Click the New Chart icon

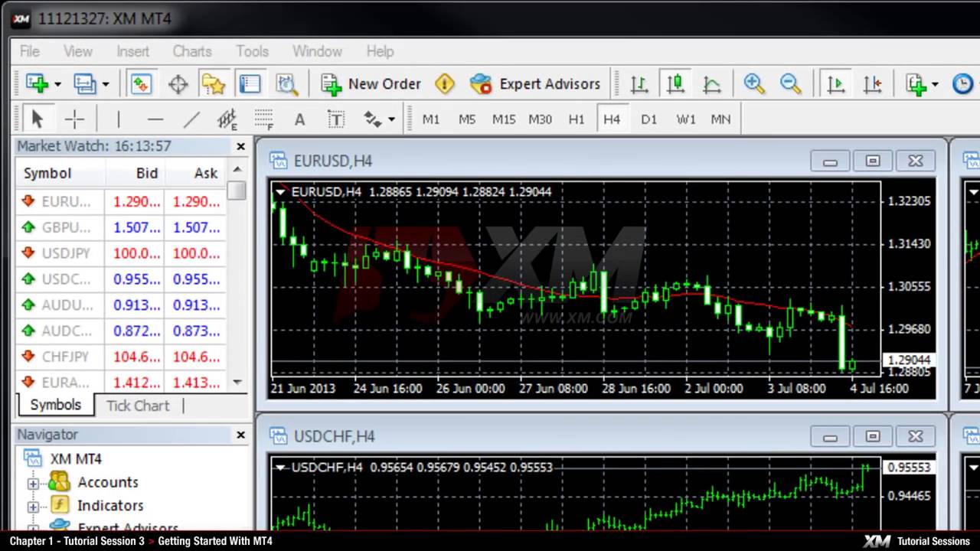click(36, 83)
